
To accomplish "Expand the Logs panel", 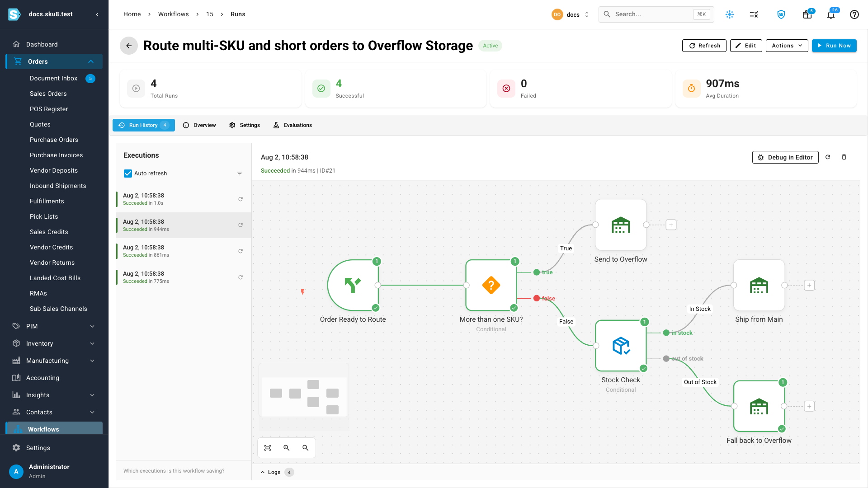I will click(277, 472).
